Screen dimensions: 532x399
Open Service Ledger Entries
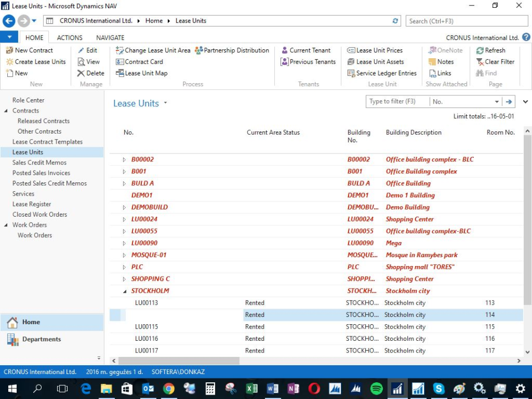point(382,73)
